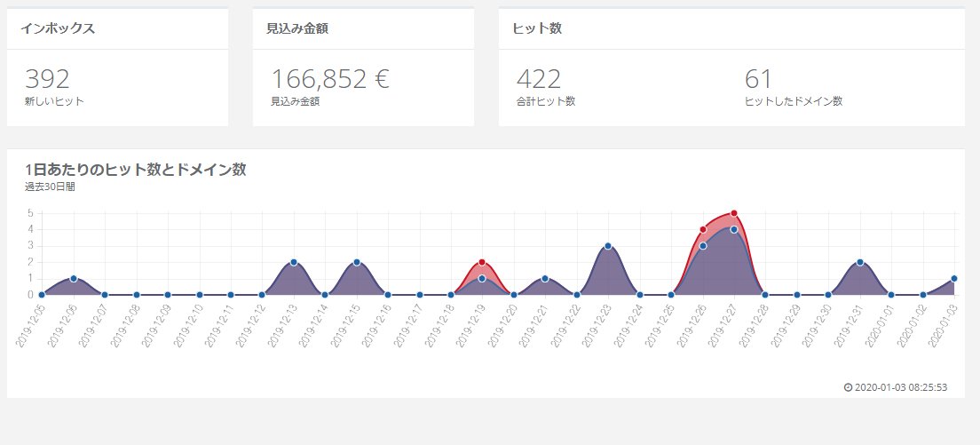Select the blue data point on 2019-12-26
Screen dimensions: 980x445
[x=702, y=246]
